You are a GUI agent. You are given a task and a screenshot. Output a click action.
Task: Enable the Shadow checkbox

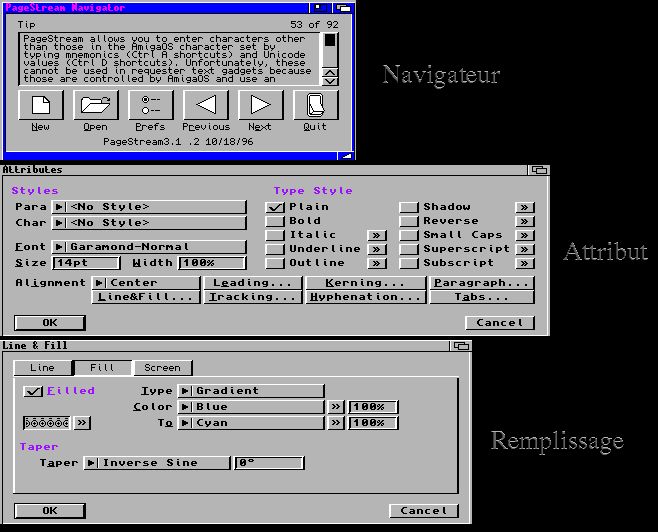click(409, 207)
